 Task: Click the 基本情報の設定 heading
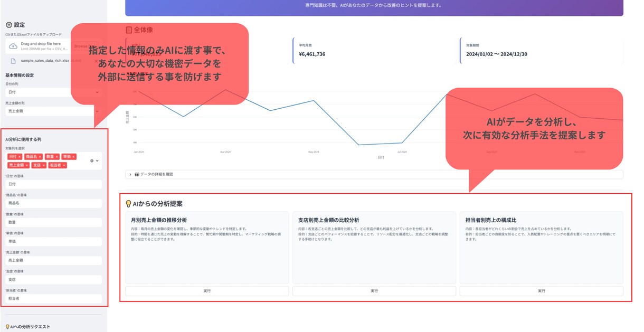coord(20,75)
